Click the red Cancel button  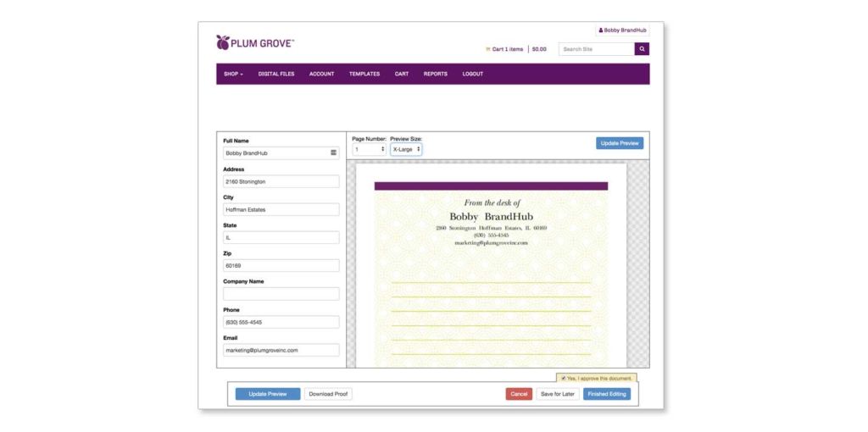coord(519,394)
